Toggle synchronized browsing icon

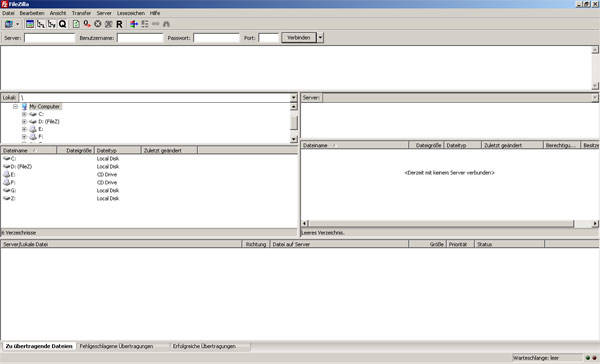155,24
